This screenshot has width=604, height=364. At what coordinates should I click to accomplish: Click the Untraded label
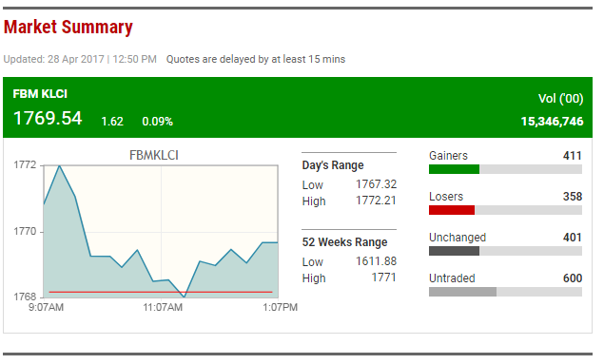452,278
